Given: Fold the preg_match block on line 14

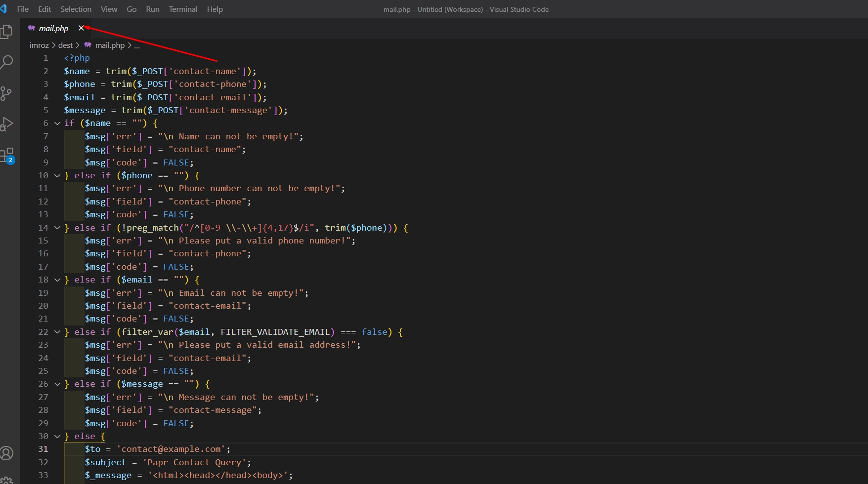Looking at the screenshot, I should pos(57,228).
